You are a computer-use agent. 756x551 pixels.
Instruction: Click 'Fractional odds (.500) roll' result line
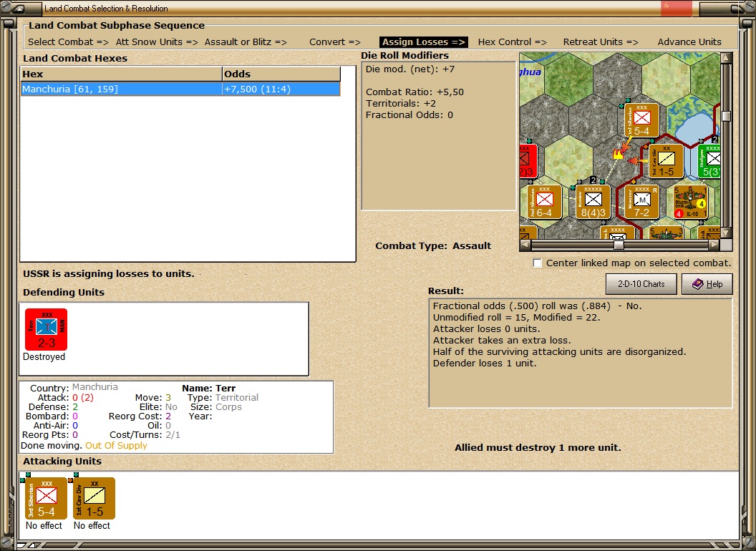[x=537, y=306]
